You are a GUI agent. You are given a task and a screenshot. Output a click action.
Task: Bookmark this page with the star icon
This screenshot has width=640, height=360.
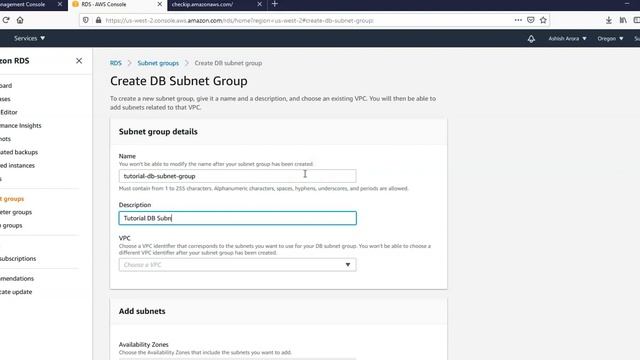click(543, 20)
